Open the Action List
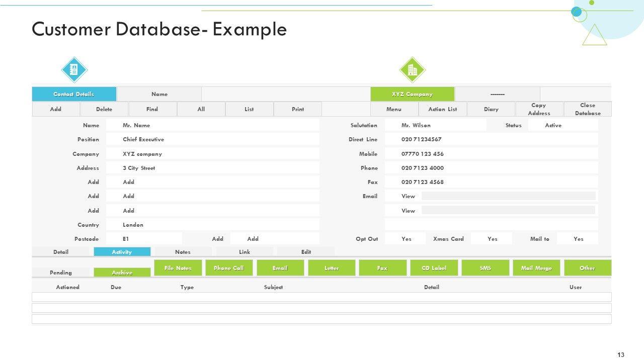This screenshot has width=644, height=362. pyautogui.click(x=442, y=109)
